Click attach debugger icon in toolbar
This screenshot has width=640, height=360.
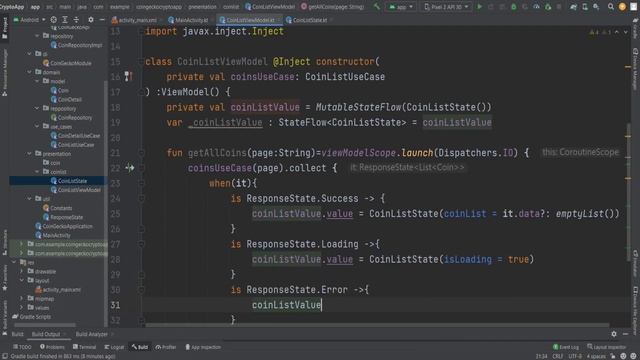click(x=548, y=7)
